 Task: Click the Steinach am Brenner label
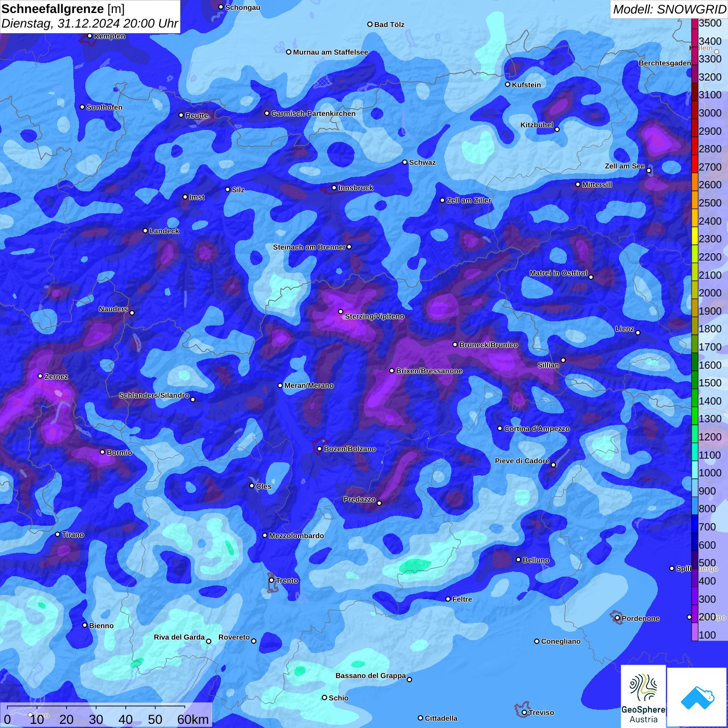pos(309,247)
